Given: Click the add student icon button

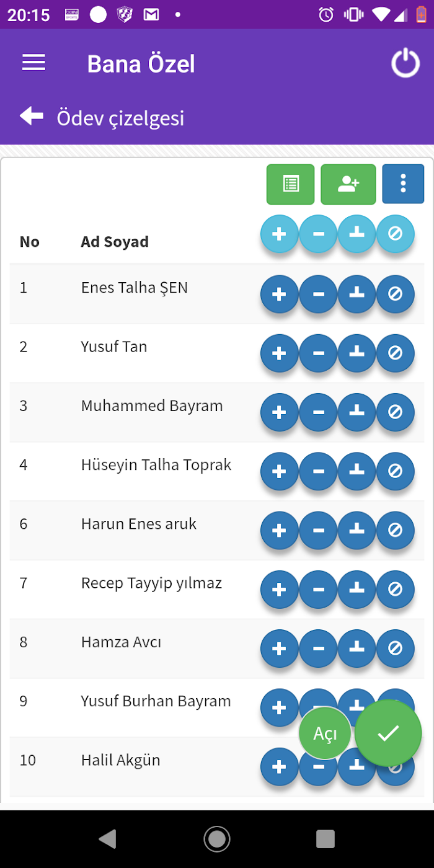Looking at the screenshot, I should point(348,184).
